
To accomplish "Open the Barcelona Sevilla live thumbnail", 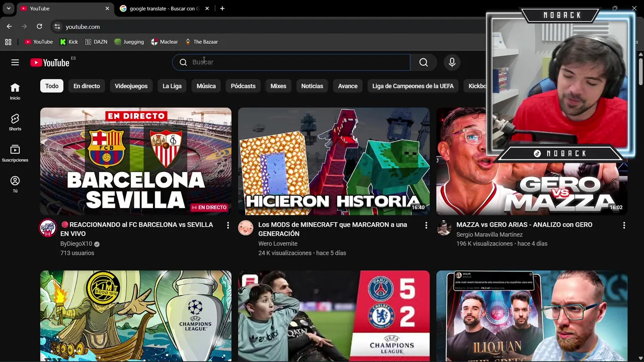I will [136, 161].
